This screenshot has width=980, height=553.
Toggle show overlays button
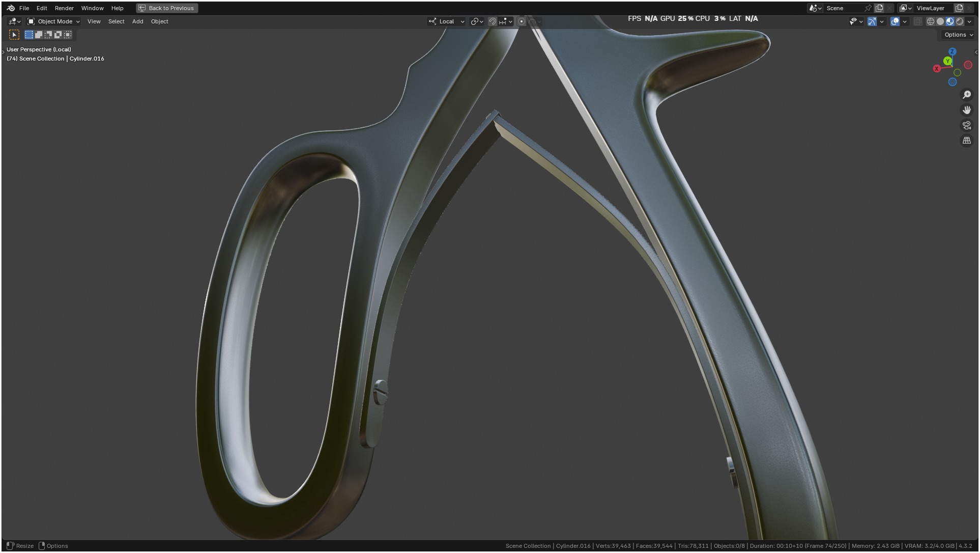[895, 21]
